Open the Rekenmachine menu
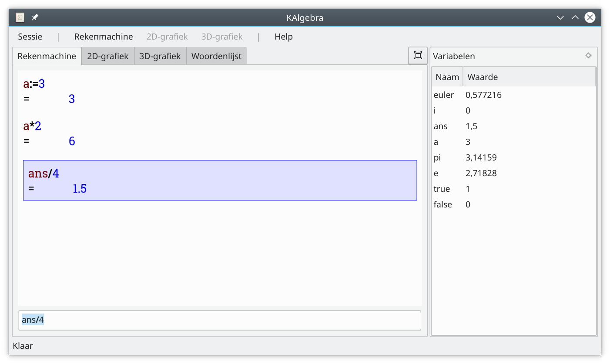The image size is (610, 364). tap(104, 37)
